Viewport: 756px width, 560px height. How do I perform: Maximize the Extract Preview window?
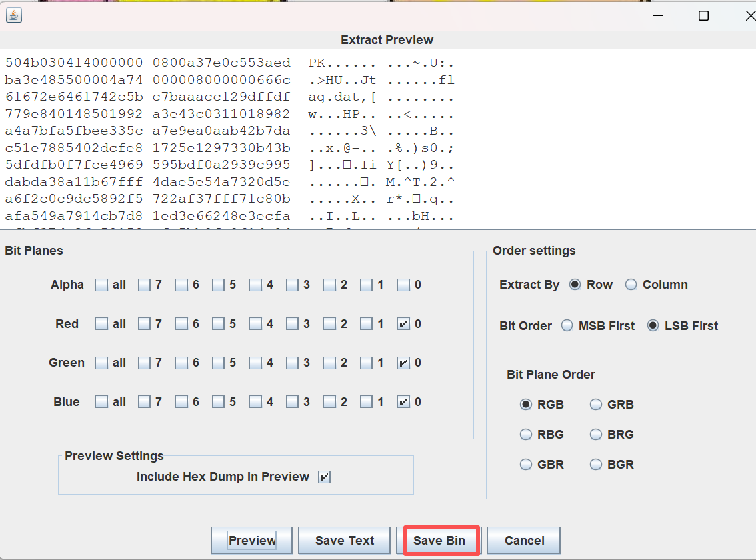(703, 16)
